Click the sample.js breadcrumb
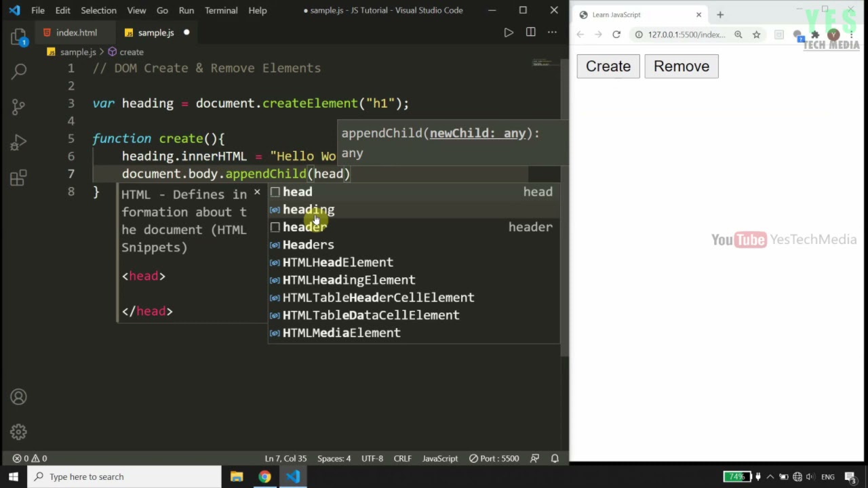 pos(72,52)
